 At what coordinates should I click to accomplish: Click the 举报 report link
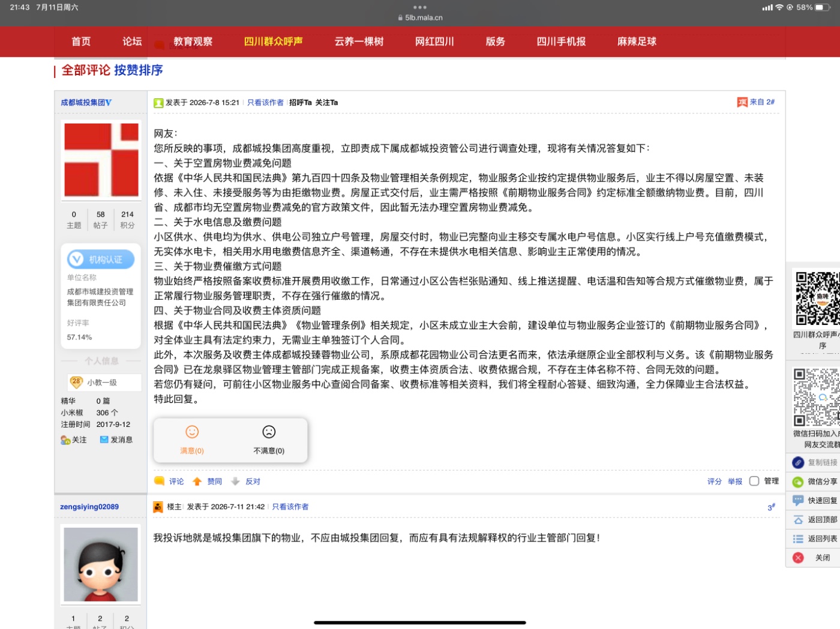click(x=735, y=481)
